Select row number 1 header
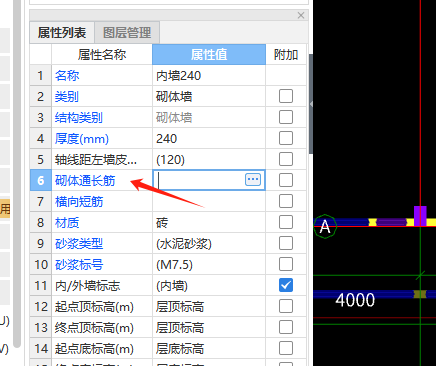 [41, 75]
